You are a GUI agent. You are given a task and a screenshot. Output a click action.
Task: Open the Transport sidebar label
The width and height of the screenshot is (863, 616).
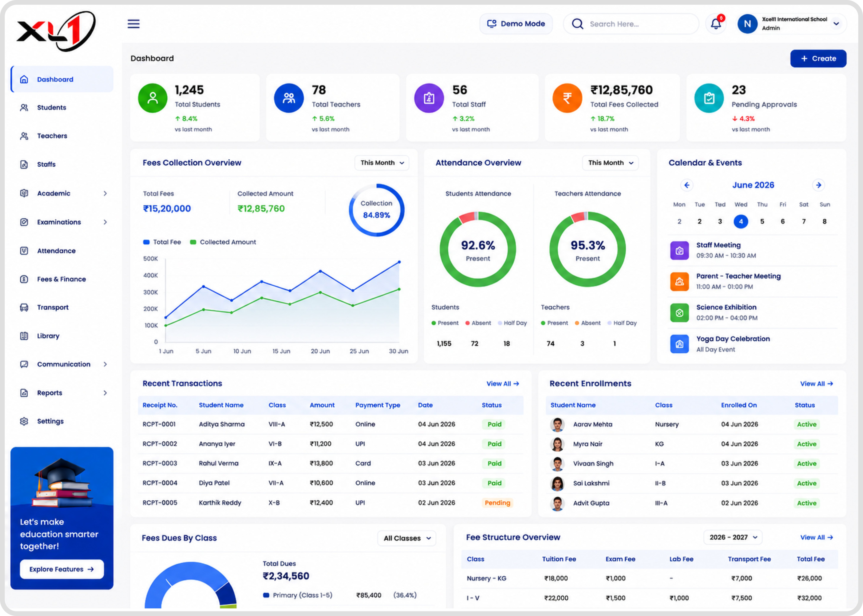tap(53, 307)
